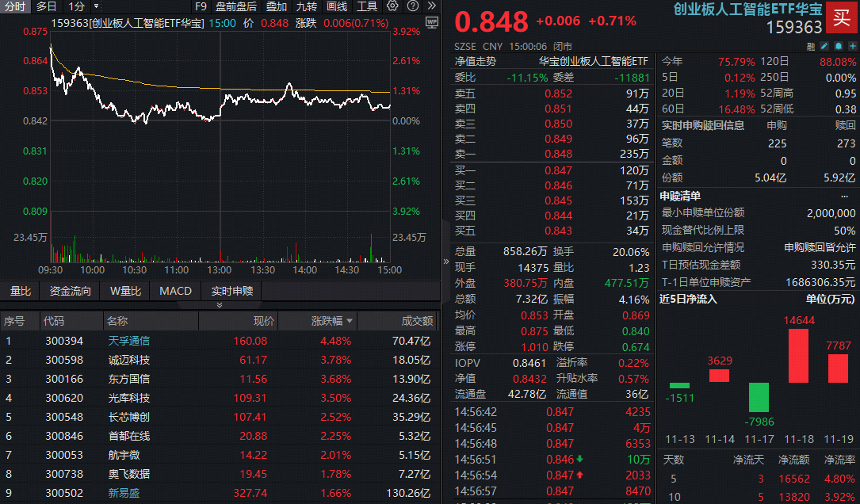Open chart settings gear icon
The width and height of the screenshot is (860, 504).
[x=392, y=6]
